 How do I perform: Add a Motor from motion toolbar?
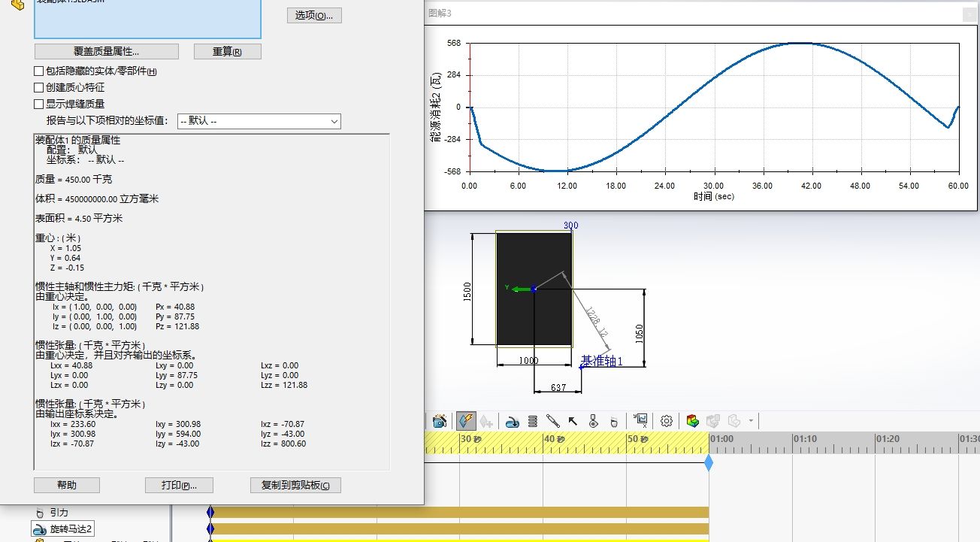(x=512, y=421)
